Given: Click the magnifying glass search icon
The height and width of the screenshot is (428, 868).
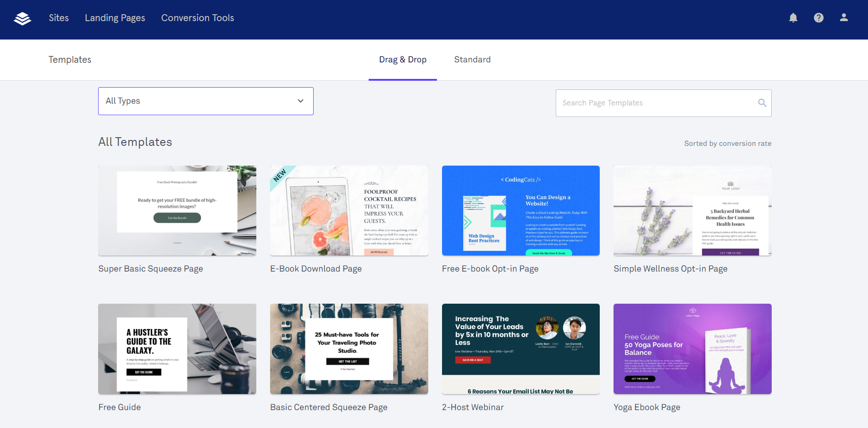Looking at the screenshot, I should tap(762, 103).
